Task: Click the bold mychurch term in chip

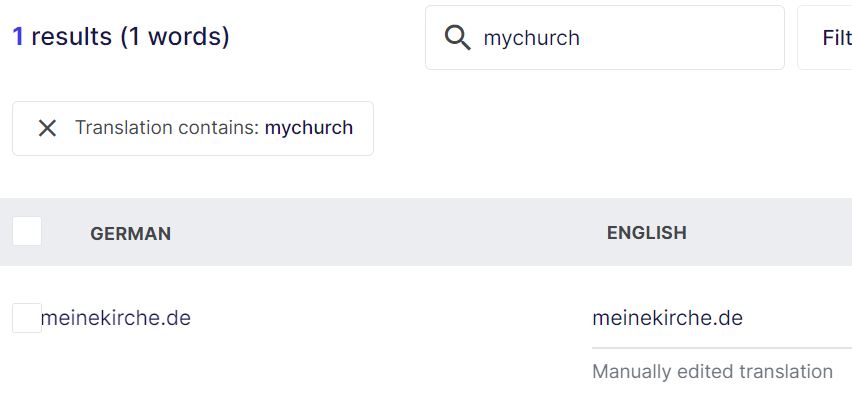Action: tap(308, 128)
